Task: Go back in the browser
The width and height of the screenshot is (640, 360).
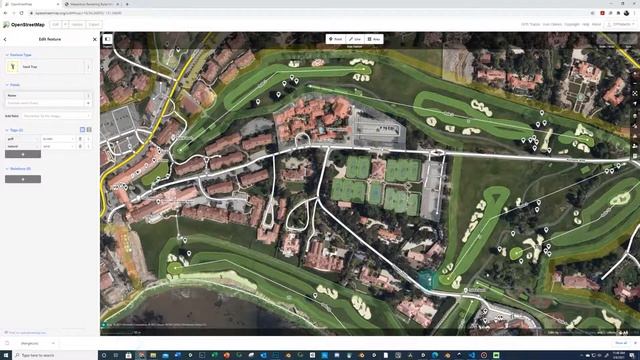Action: pos(5,13)
